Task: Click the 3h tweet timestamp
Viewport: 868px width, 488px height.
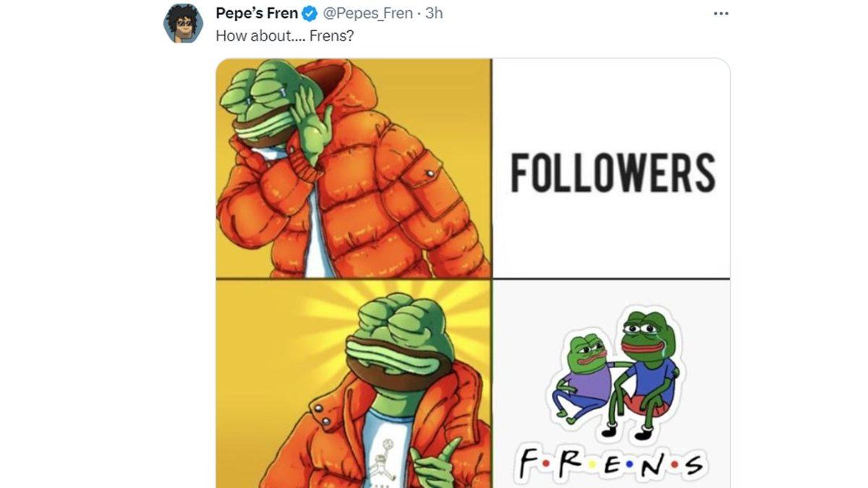Action: (434, 14)
